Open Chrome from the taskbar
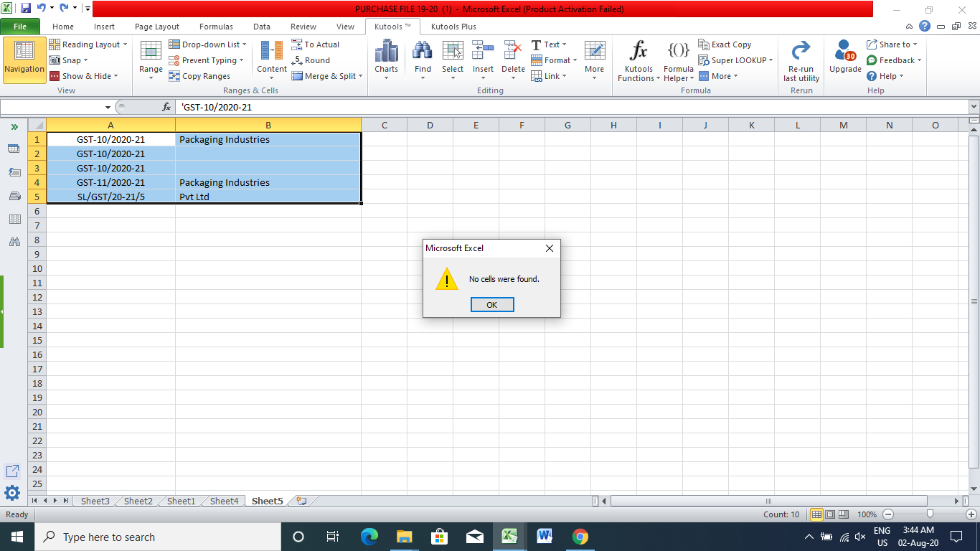This screenshot has height=551, width=980. tap(580, 537)
